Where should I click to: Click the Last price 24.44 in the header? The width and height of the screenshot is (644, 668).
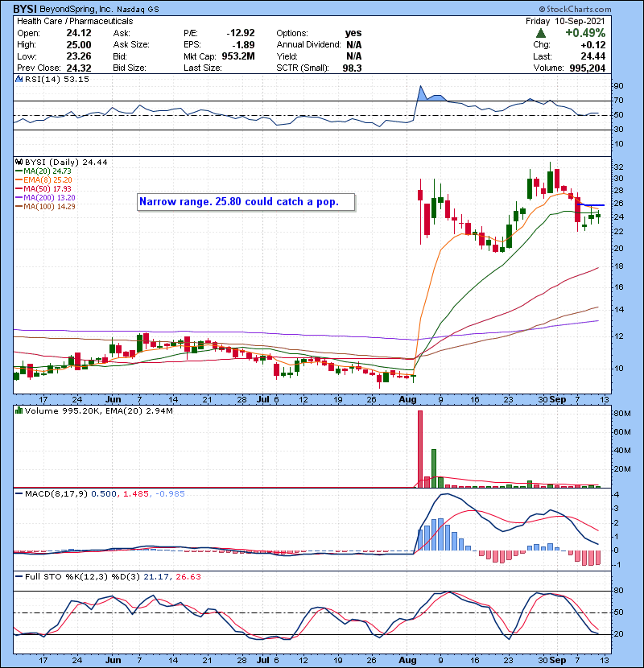(593, 56)
